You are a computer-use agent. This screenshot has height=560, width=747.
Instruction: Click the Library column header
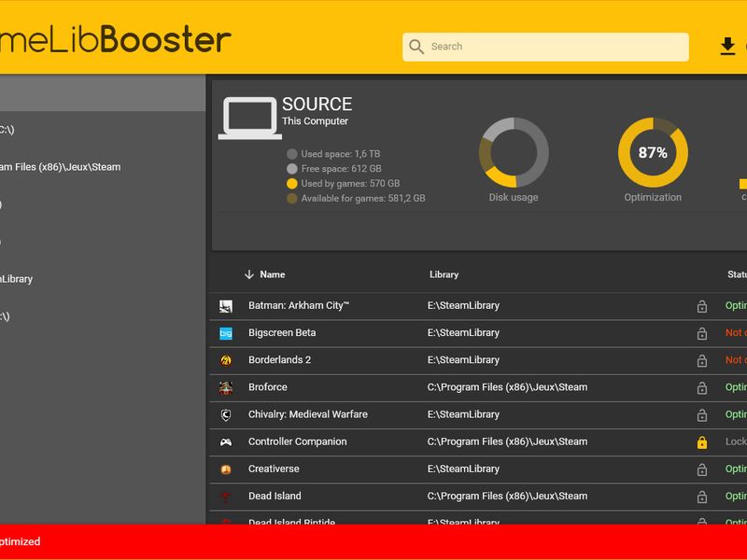[x=444, y=274]
